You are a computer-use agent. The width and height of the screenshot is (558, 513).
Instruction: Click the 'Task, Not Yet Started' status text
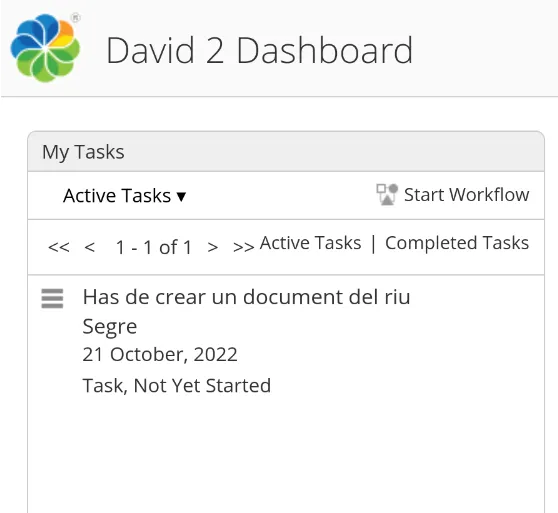tap(177, 386)
